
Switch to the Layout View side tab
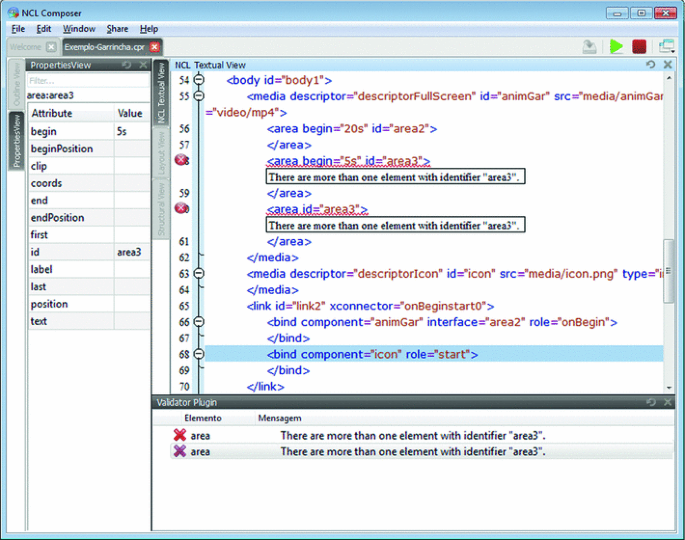click(x=160, y=145)
